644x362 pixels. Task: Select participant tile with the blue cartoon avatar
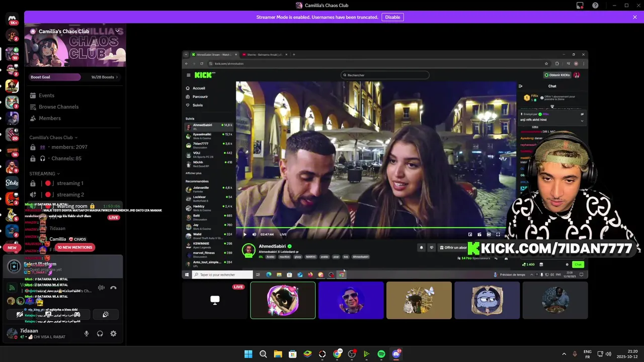[x=487, y=300]
